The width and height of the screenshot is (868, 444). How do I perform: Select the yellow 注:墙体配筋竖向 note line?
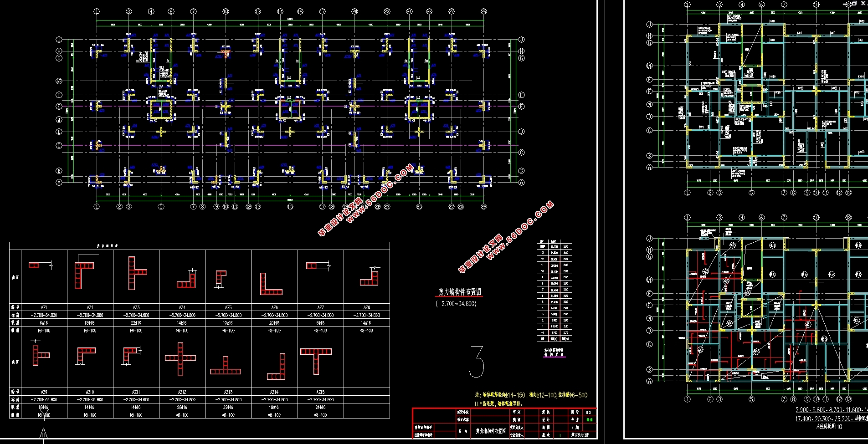(531, 395)
